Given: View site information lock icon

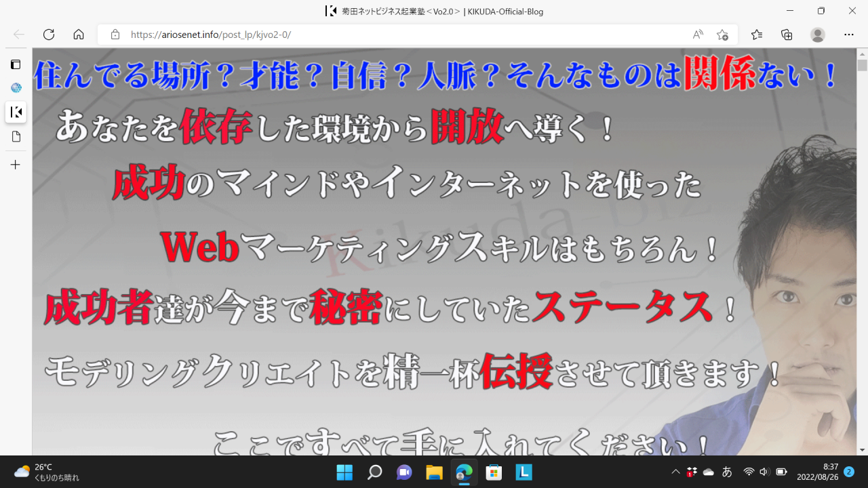Looking at the screenshot, I should [x=115, y=35].
